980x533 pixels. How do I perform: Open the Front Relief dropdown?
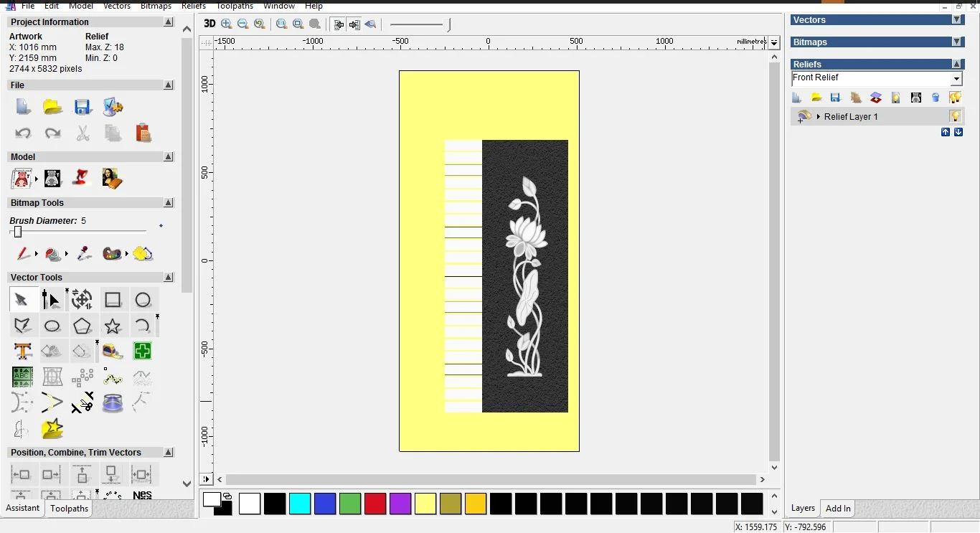[956, 79]
